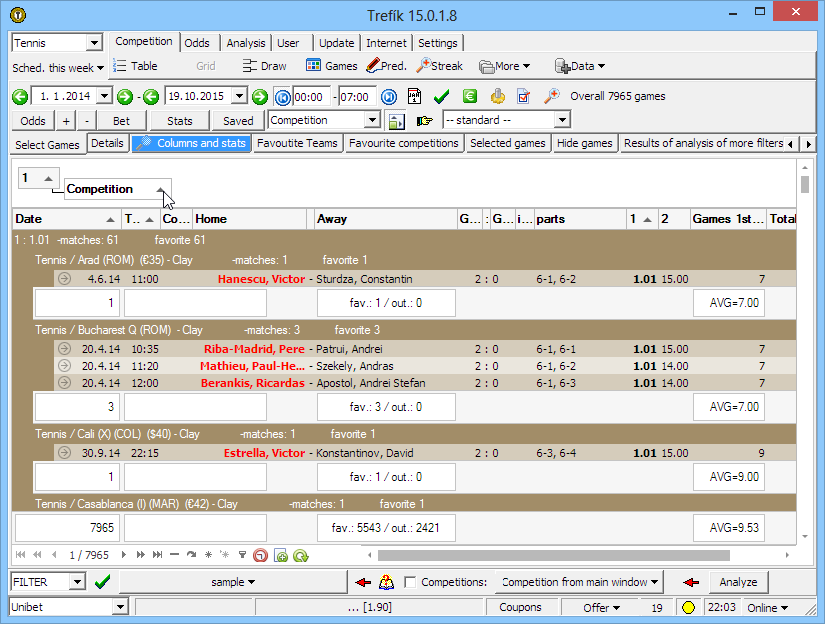Open Competition from main window dropdown

(580, 582)
